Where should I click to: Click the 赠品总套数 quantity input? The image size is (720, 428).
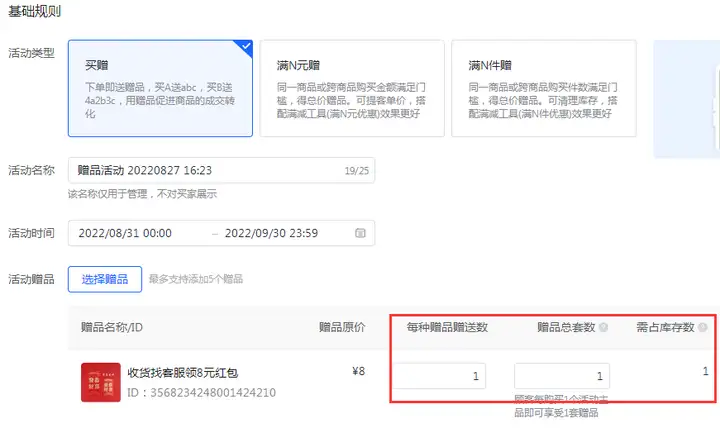pos(562,376)
